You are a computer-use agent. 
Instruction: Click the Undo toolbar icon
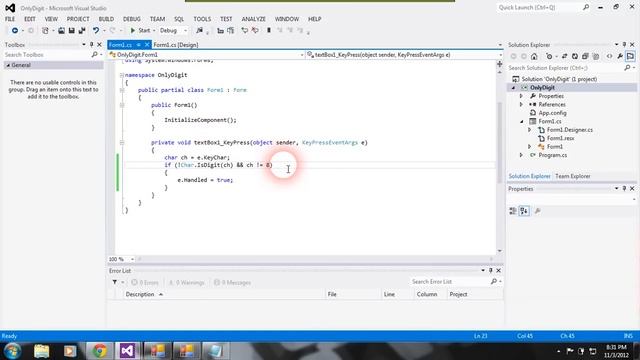coord(96,31)
